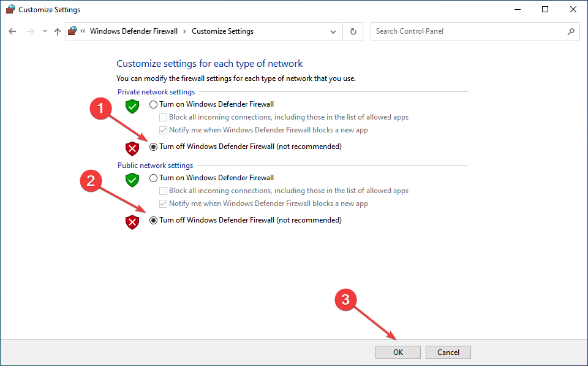The width and height of the screenshot is (588, 366).
Task: Confirm changes with the OK button
Action: (x=398, y=352)
